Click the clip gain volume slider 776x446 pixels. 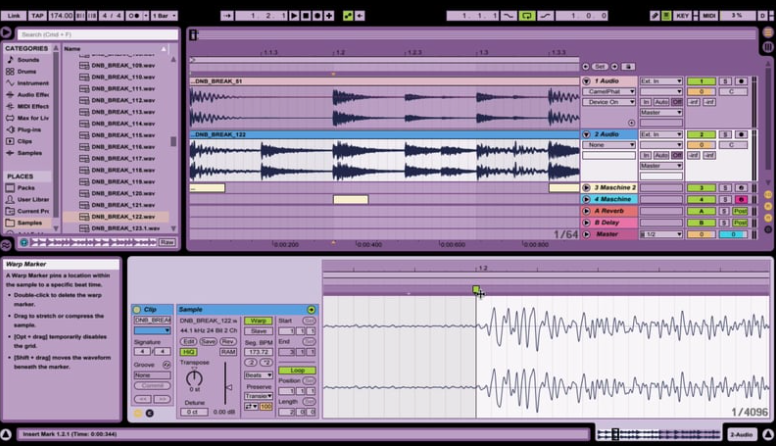coord(227,388)
